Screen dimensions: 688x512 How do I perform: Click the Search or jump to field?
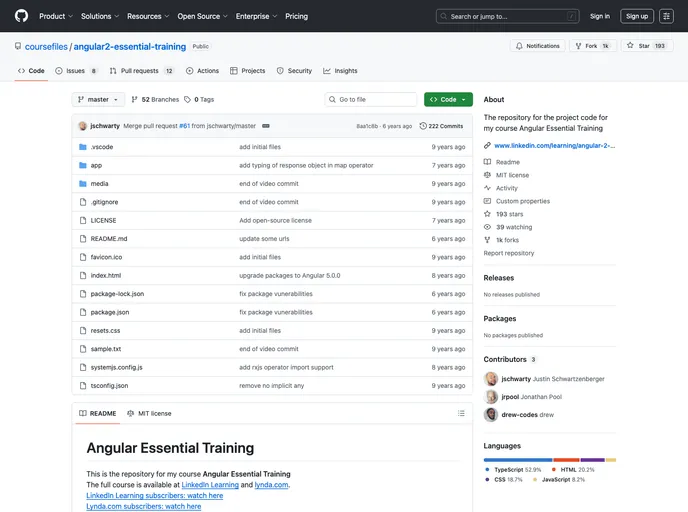[x=507, y=16]
